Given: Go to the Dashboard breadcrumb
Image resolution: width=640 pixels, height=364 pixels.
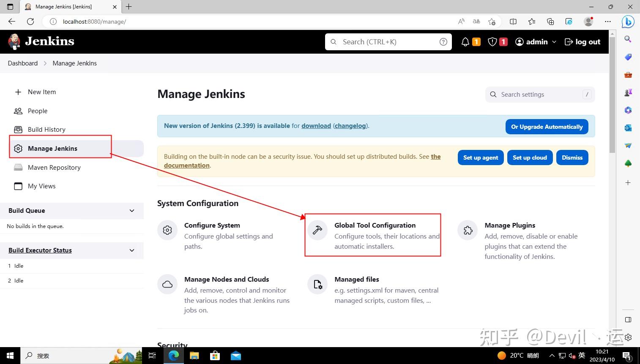Looking at the screenshot, I should pyautogui.click(x=23, y=63).
